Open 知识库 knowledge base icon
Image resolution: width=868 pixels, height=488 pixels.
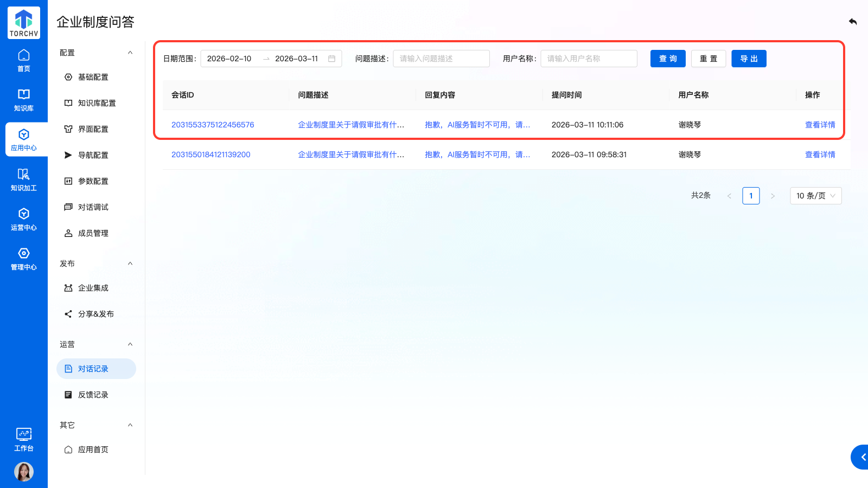coord(24,100)
